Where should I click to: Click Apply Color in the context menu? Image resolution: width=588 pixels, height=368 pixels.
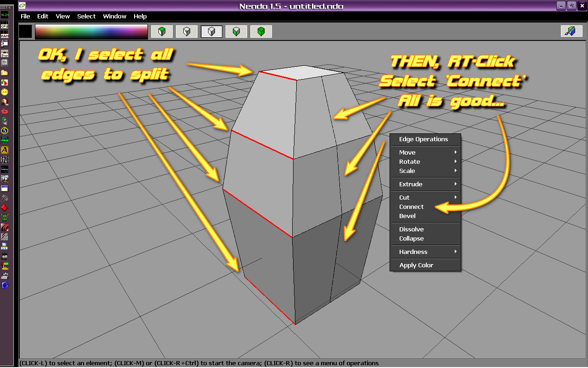[416, 265]
